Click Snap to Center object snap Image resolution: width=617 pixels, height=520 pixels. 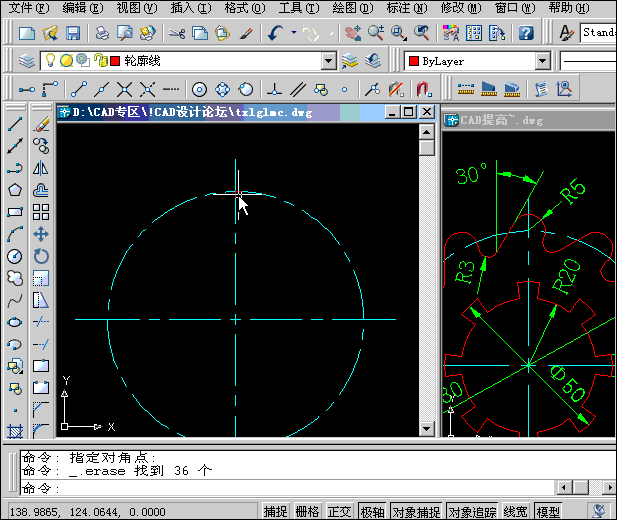(x=200, y=89)
